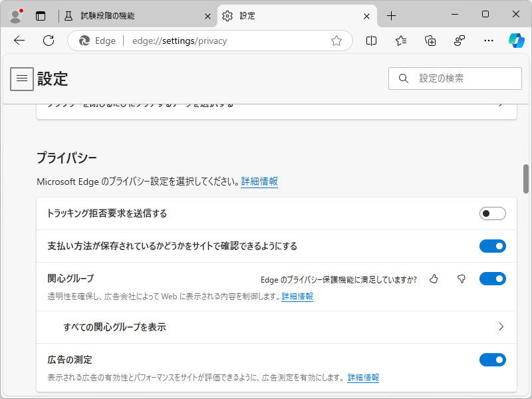Open the settings hamburger menu
Viewport: 532px width, 399px height.
(22, 78)
